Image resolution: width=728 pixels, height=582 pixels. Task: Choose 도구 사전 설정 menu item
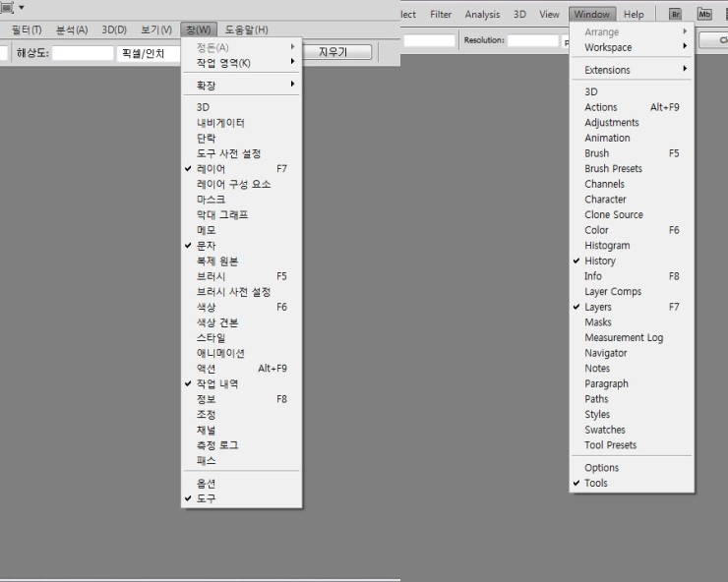[x=241, y=153]
